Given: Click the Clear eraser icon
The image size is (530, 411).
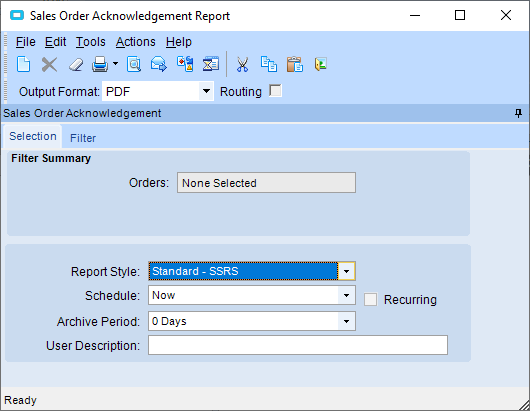Looking at the screenshot, I should [x=76, y=65].
